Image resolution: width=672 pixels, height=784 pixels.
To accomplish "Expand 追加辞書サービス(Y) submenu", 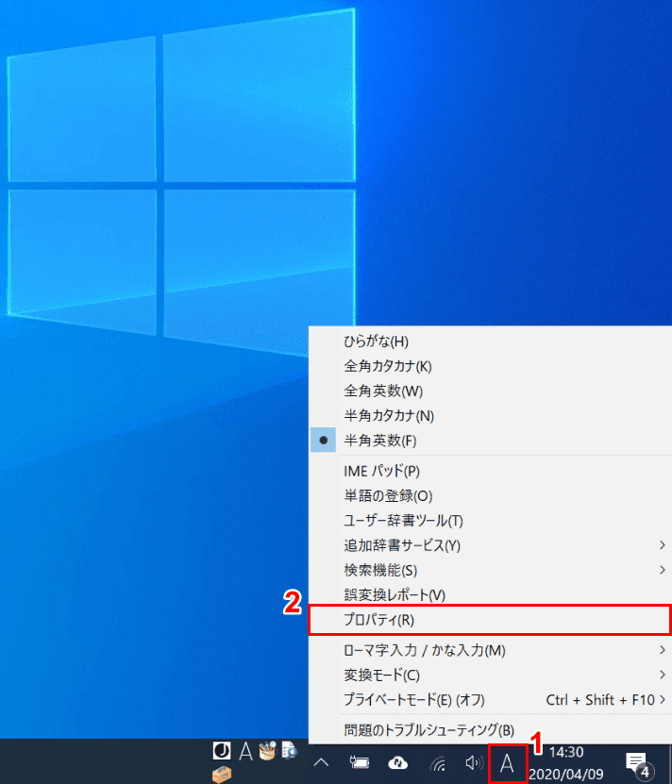I will 490,545.
